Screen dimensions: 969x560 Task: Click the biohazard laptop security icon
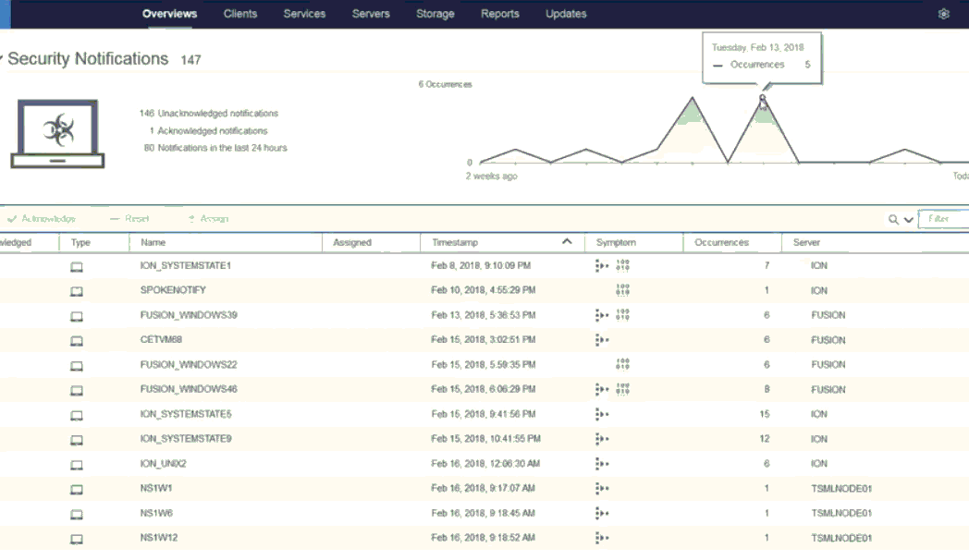57,134
